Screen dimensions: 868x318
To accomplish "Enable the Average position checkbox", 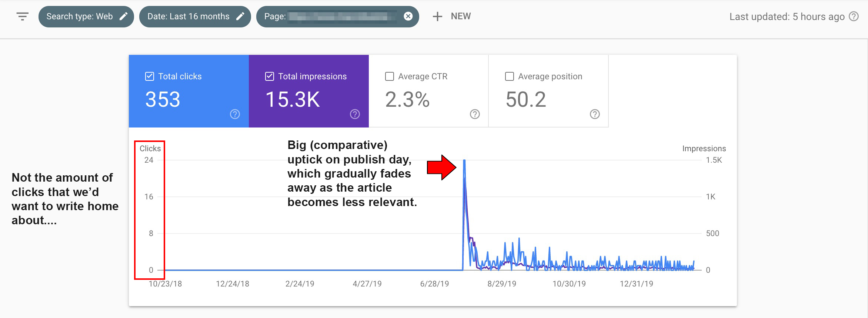I will [509, 76].
